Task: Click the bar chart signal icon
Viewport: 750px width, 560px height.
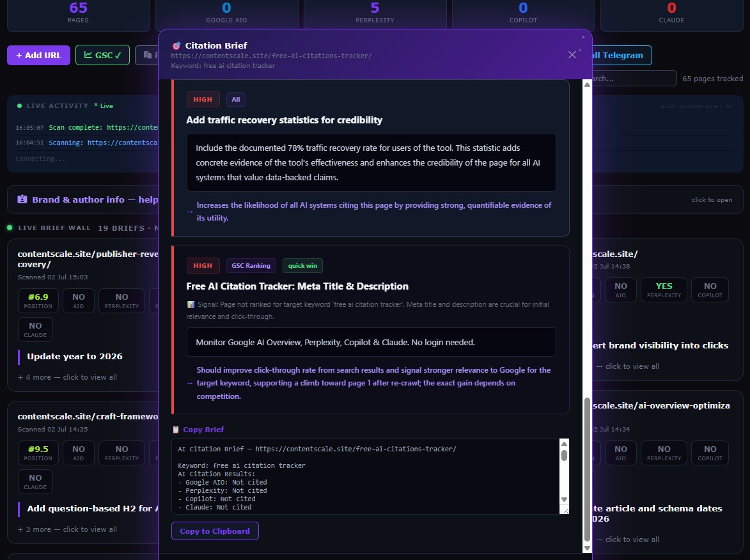Action: 191,304
